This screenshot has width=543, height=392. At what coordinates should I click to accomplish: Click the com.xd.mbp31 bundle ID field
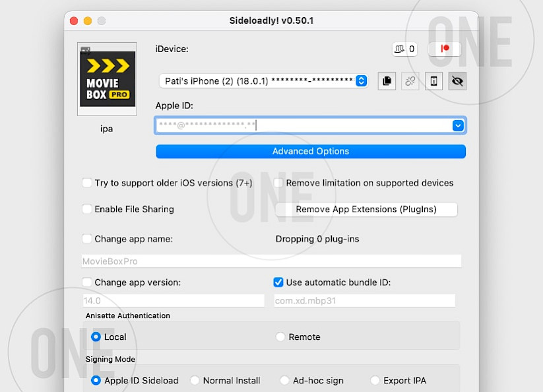click(x=364, y=300)
